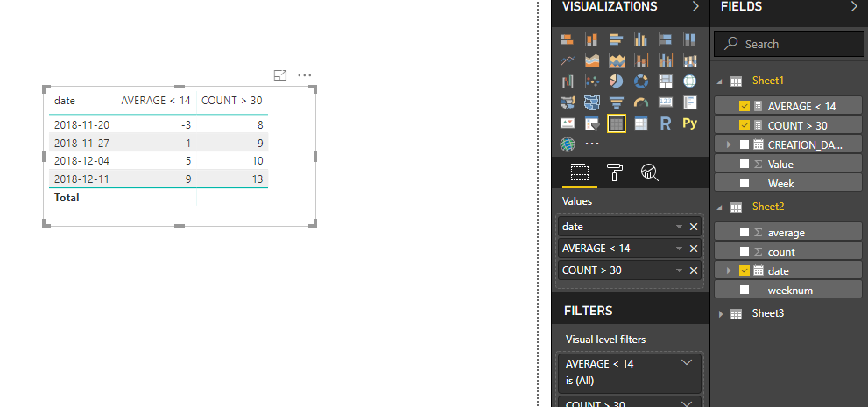Image resolution: width=868 pixels, height=407 pixels.
Task: Expand the CREATION_DA... date hierarchy
Action: pos(729,144)
